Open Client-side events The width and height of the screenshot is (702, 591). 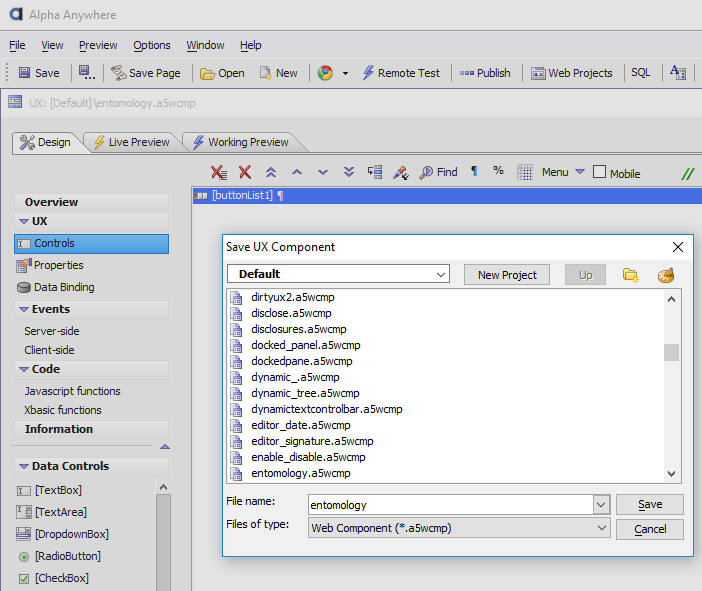(49, 350)
